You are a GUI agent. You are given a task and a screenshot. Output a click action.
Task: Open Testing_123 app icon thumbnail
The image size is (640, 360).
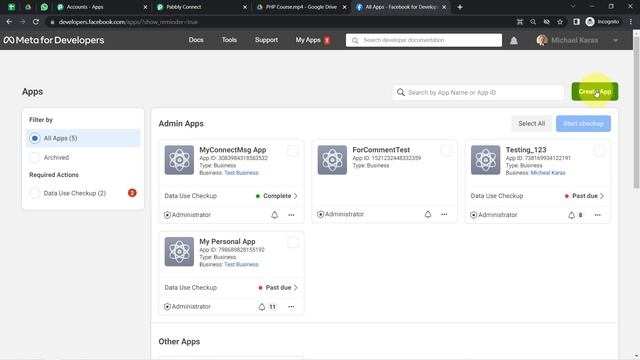(485, 160)
